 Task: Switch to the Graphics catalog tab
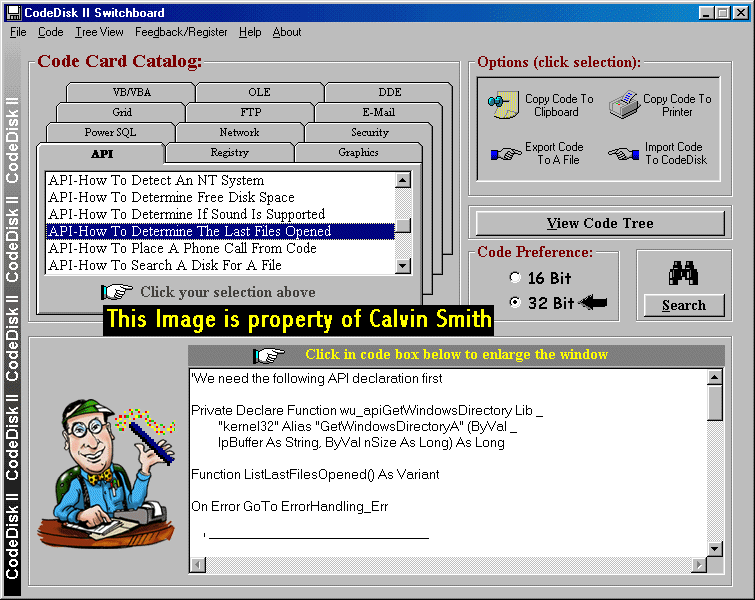tap(358, 153)
